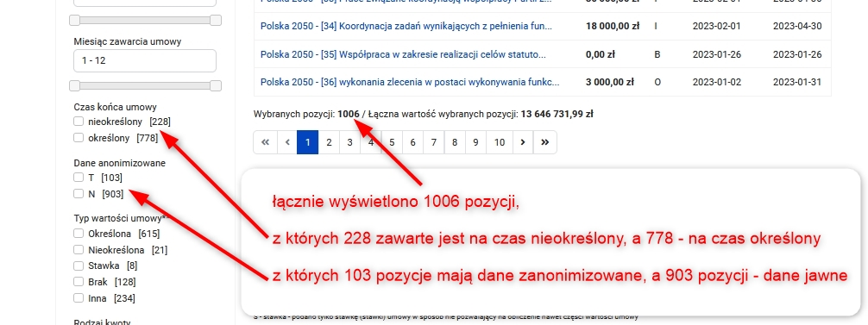Check the określony [778] checkbox
The width and height of the screenshot is (868, 325).
[79, 138]
